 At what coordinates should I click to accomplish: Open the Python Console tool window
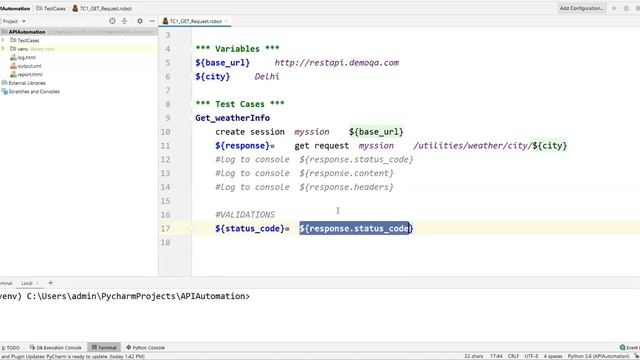pyautogui.click(x=145, y=348)
